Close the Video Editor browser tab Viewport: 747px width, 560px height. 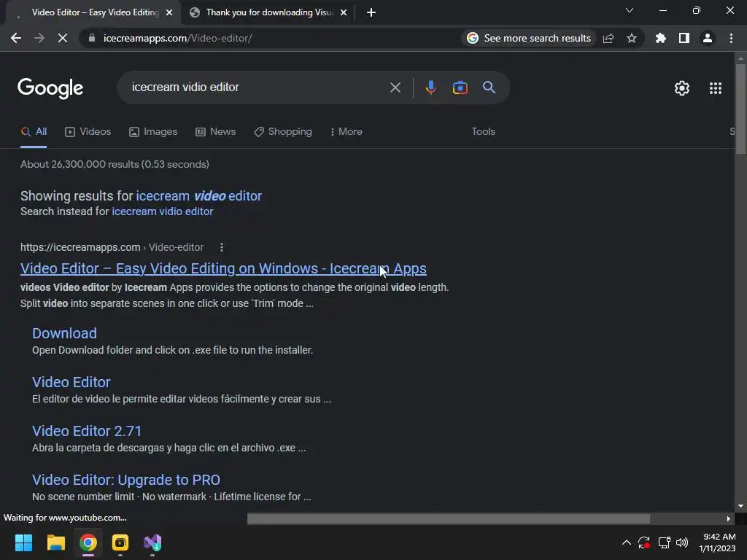tap(169, 13)
